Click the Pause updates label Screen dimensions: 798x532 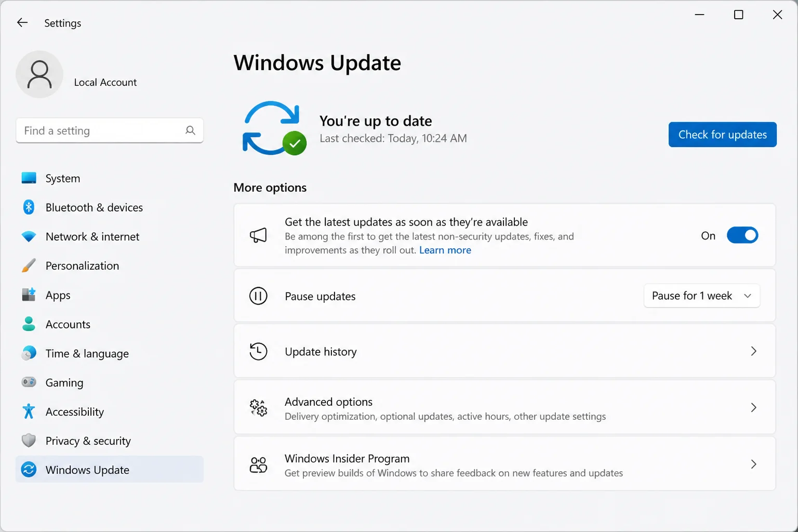coord(320,296)
